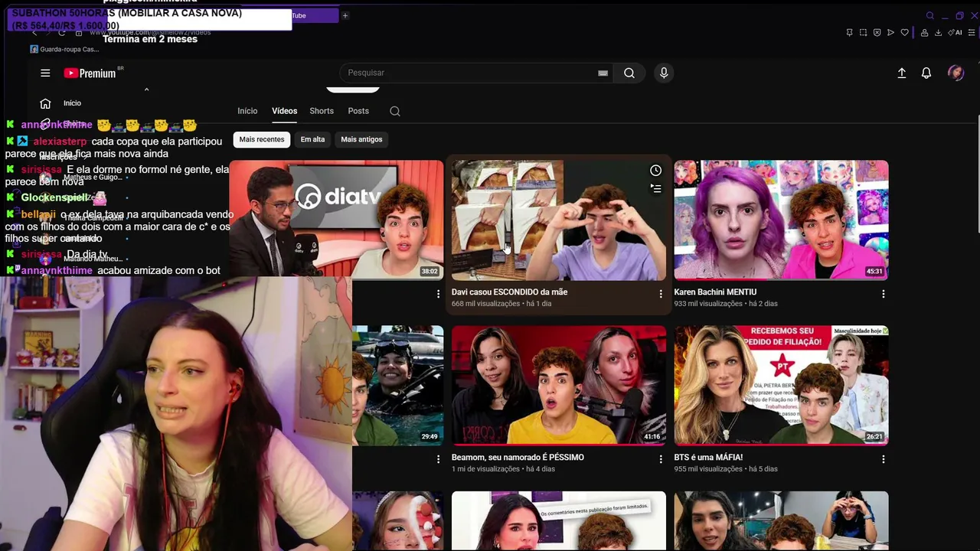Click '933 mil visualizações • há 2 dias'
The width and height of the screenshot is (980, 551).
[726, 304]
